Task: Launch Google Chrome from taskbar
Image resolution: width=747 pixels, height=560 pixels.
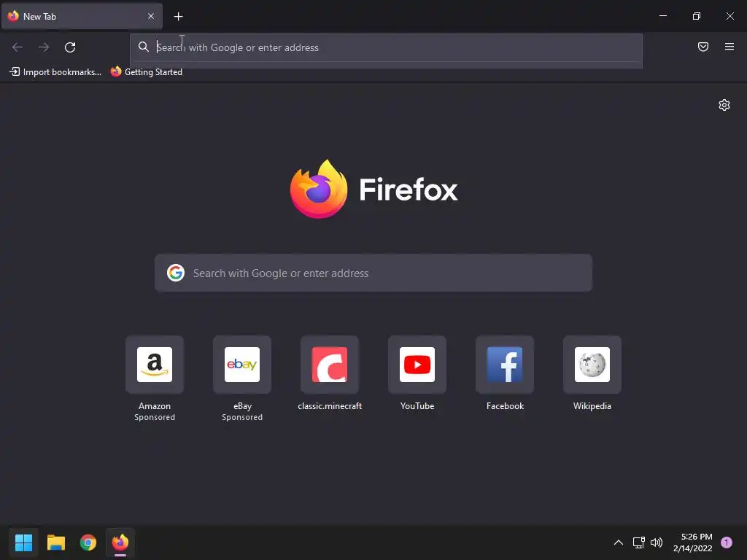Action: pos(88,542)
